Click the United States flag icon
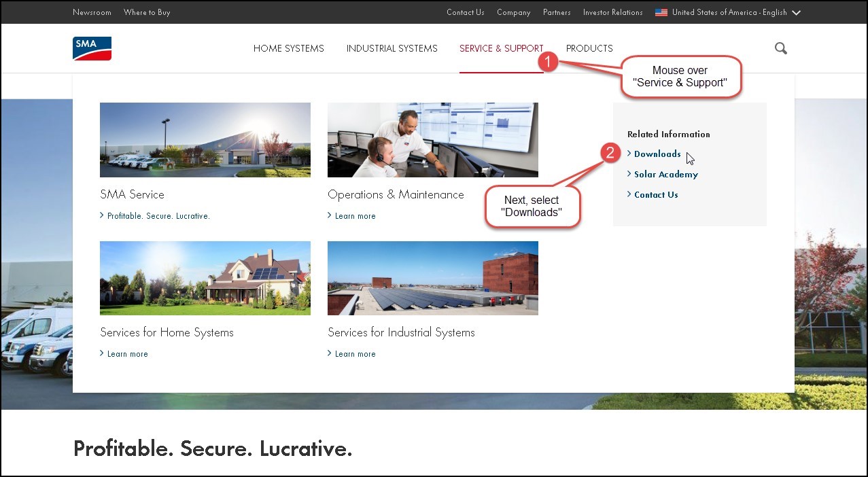Screen dimensions: 868x477 [x=661, y=12]
